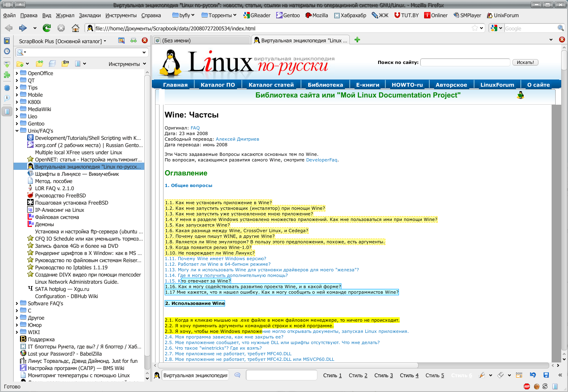Image resolution: width=568 pixels, height=392 pixels.
Task: Click the DOM eraser icon
Action: [x=519, y=375]
